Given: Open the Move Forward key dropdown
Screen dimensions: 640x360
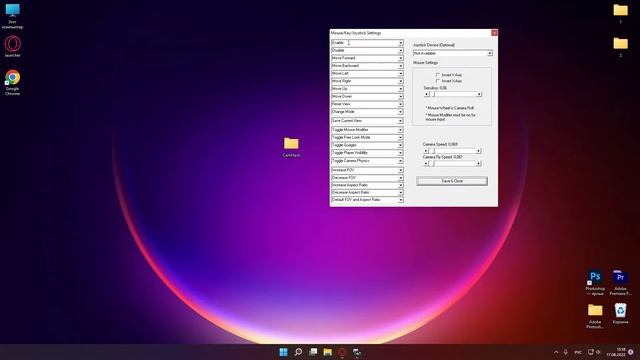Looking at the screenshot, I should click(x=367, y=58).
